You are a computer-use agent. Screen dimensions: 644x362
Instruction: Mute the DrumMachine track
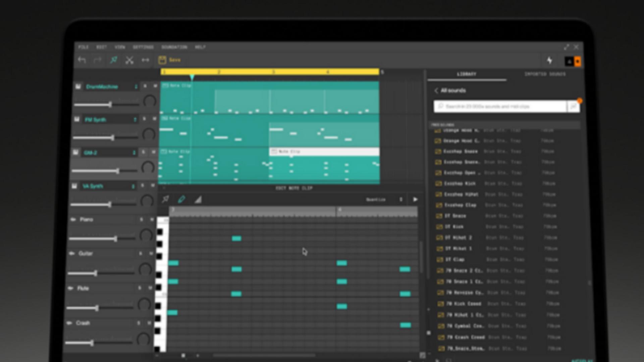(x=155, y=86)
